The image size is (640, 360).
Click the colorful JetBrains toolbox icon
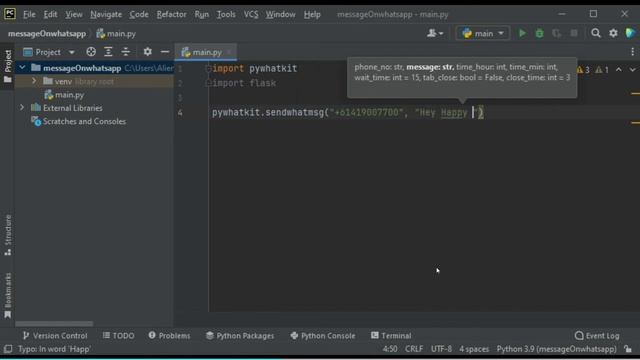tap(630, 33)
